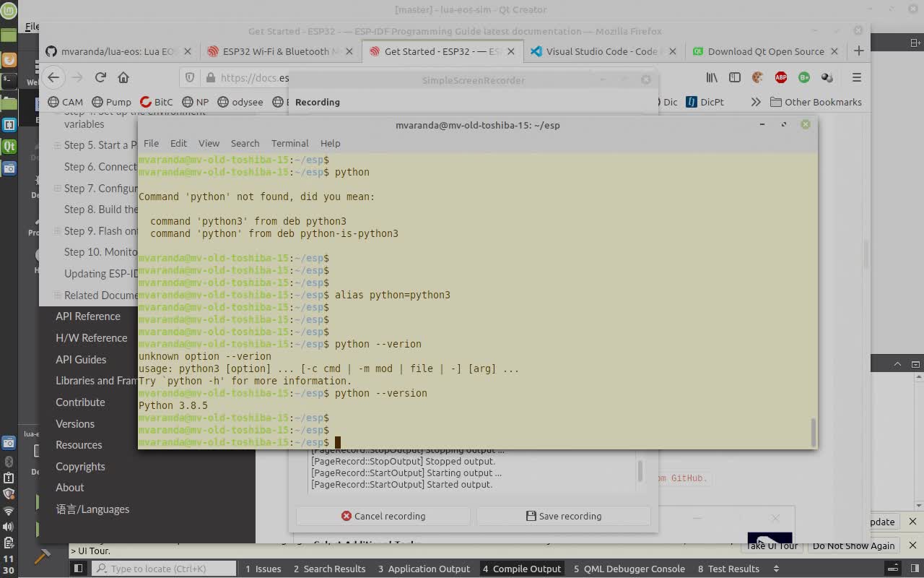Viewport: 924px width, 578px height.
Task: Open the terminal File menu
Action: coord(151,143)
